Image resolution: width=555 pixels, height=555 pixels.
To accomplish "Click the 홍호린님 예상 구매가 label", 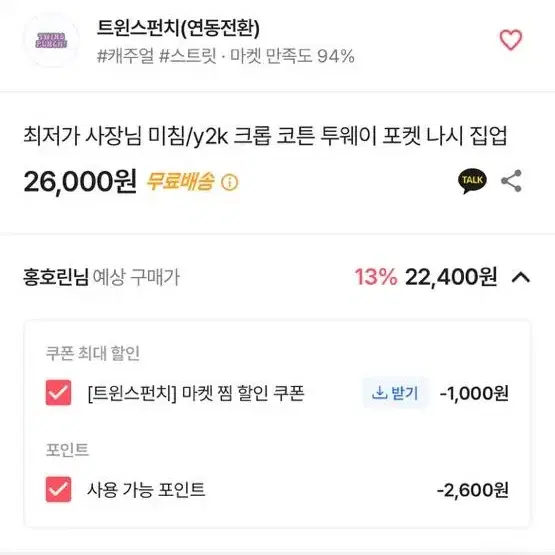I will (102, 277).
